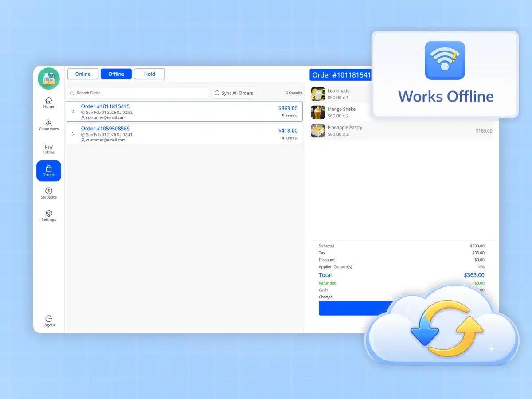Select the Tables sidebar icon
The height and width of the screenshot is (399, 532).
(x=48, y=149)
